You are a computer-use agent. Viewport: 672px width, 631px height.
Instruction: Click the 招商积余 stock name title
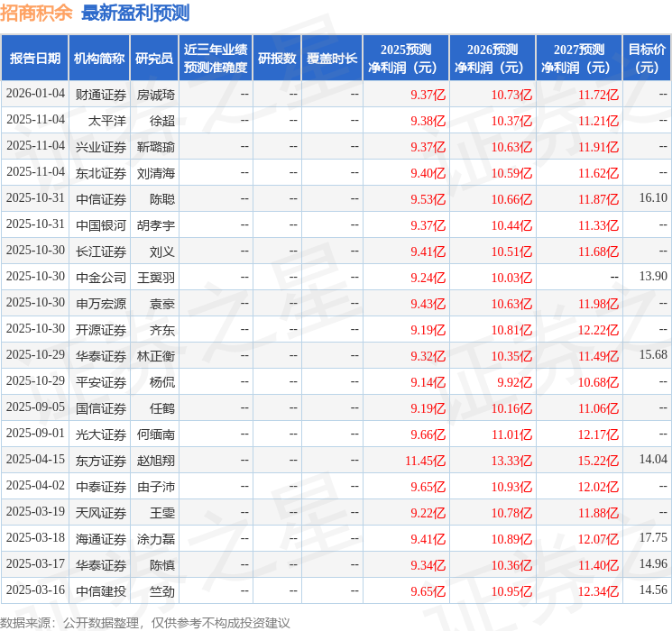37,13
